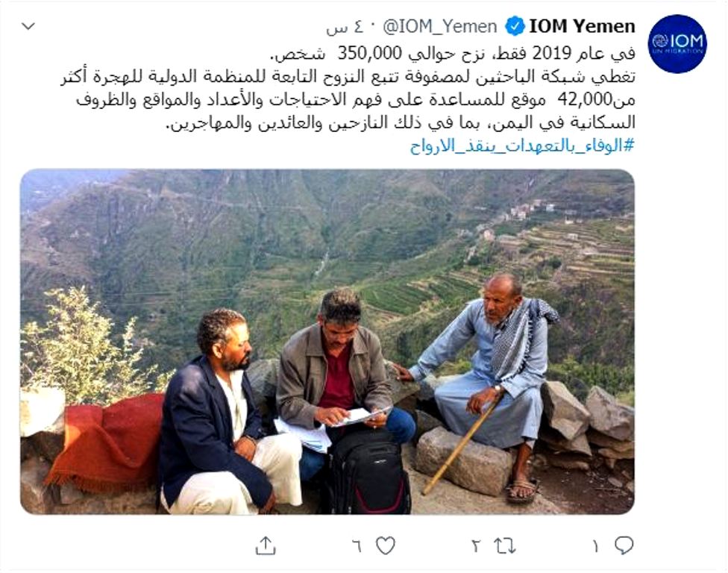Like the tweet with the heart icon
Screen dimensions: 728x573
(x=386, y=545)
